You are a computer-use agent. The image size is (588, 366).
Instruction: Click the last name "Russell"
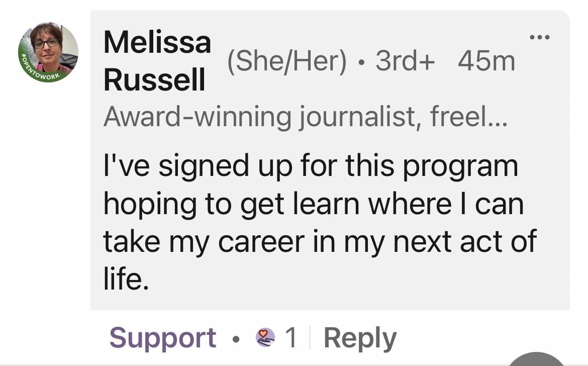pos(154,79)
